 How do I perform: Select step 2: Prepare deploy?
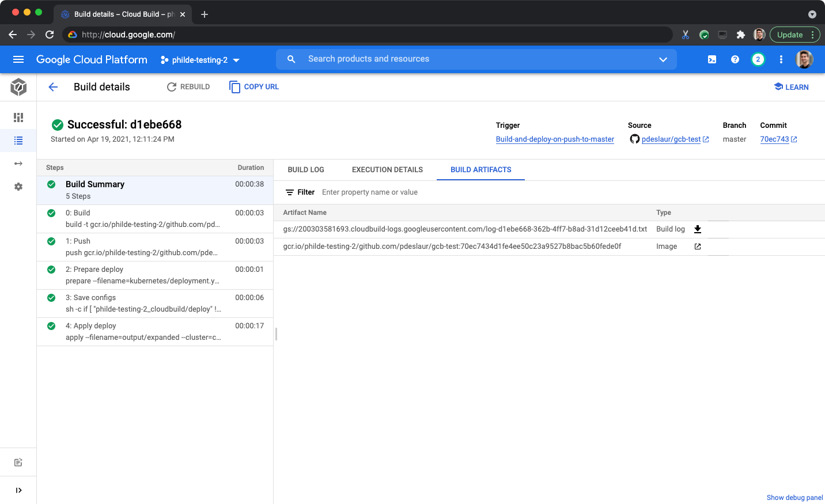(x=155, y=275)
